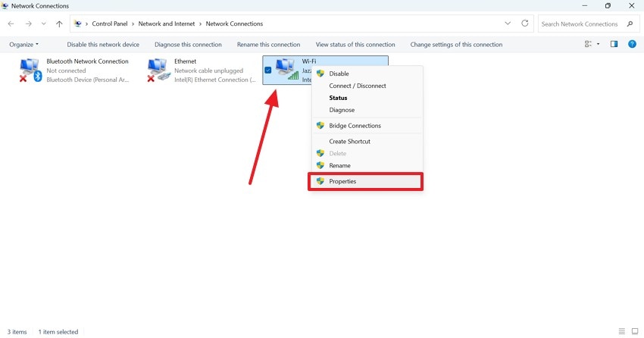Screen dimensions: 644x338
Task: Expand the chevron after Network and Internet
Action: [x=201, y=23]
